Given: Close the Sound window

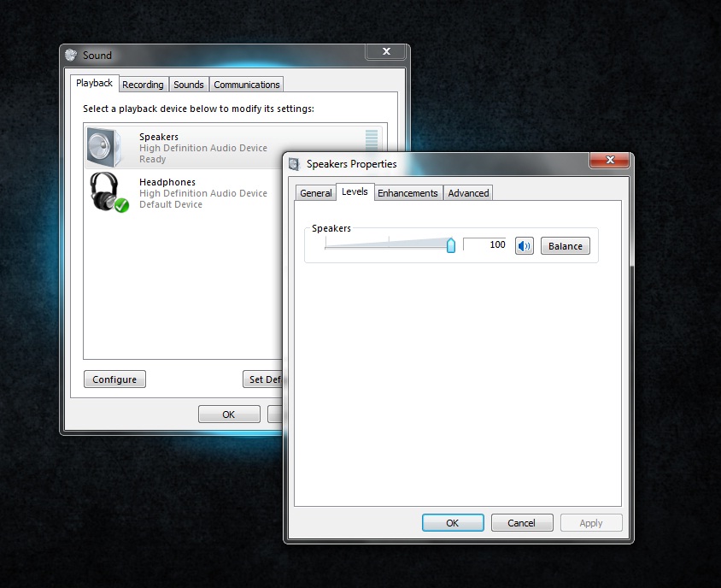Looking at the screenshot, I should click(386, 51).
